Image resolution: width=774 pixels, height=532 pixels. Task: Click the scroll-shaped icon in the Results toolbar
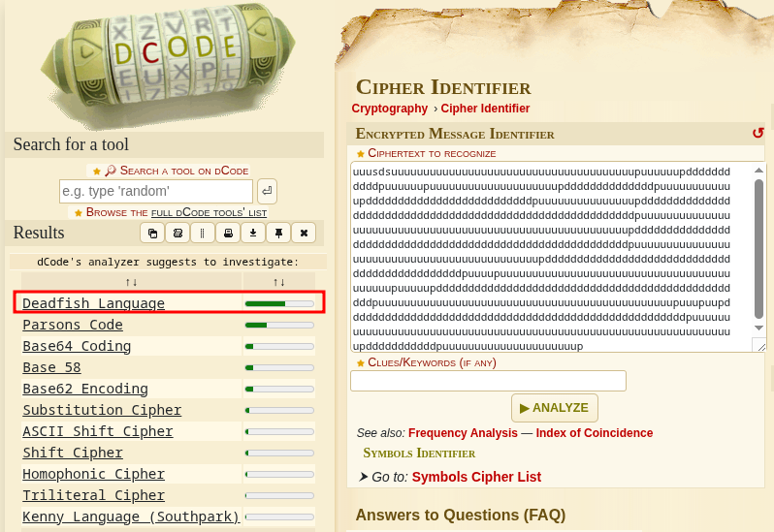[x=177, y=233]
